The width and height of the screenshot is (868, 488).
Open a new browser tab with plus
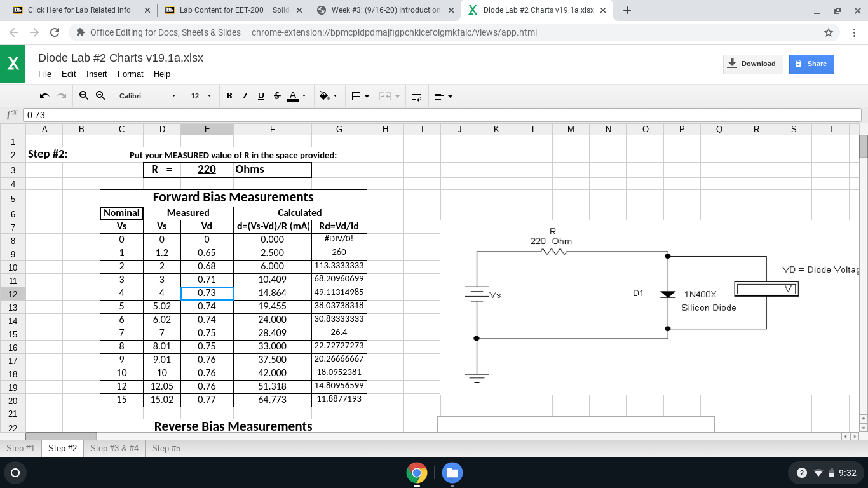(x=627, y=10)
